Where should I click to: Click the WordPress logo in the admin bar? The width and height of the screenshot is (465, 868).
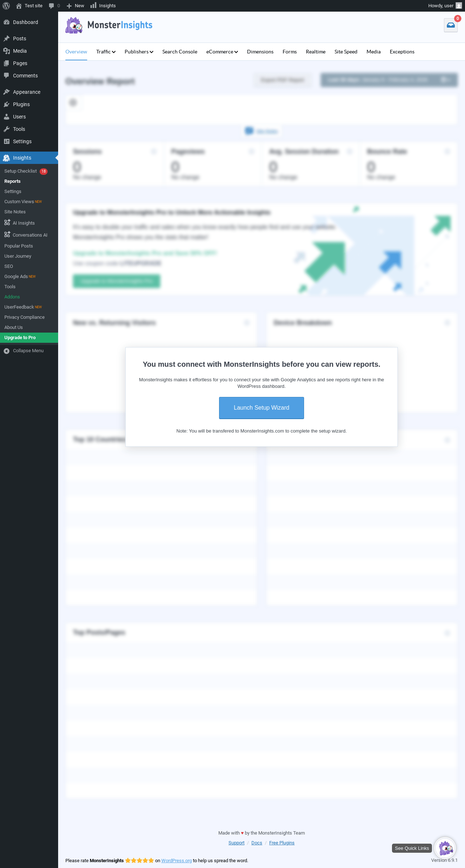coord(6,6)
